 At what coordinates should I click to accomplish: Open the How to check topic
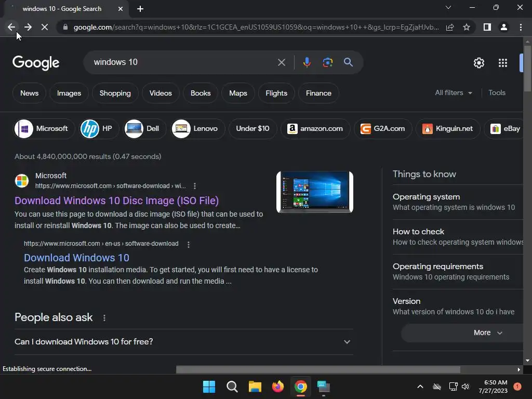(x=458, y=237)
